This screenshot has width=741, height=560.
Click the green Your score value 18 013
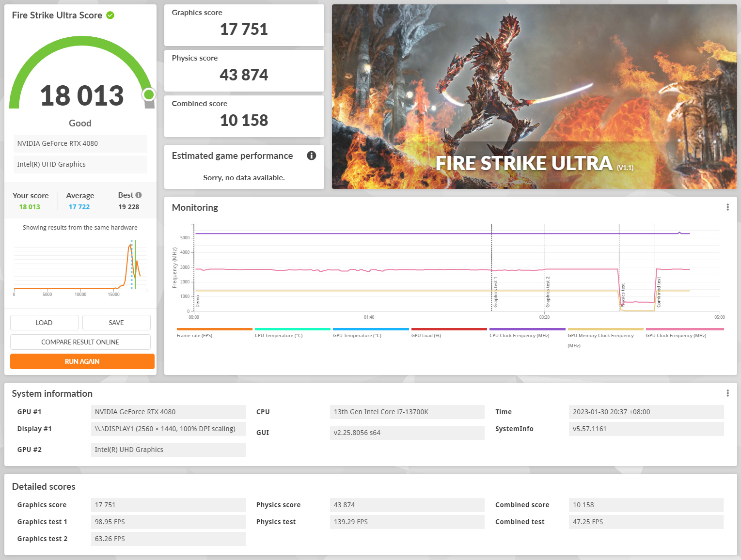coord(30,207)
